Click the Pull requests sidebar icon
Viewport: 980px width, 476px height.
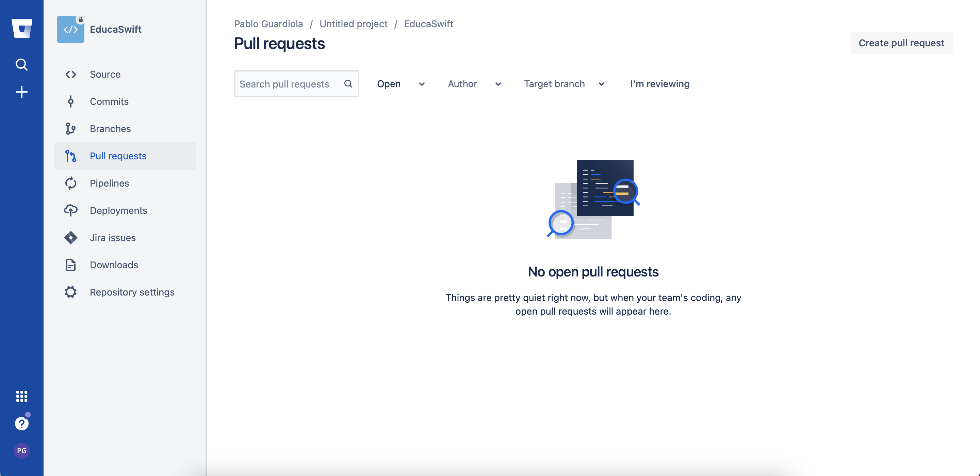click(x=71, y=156)
